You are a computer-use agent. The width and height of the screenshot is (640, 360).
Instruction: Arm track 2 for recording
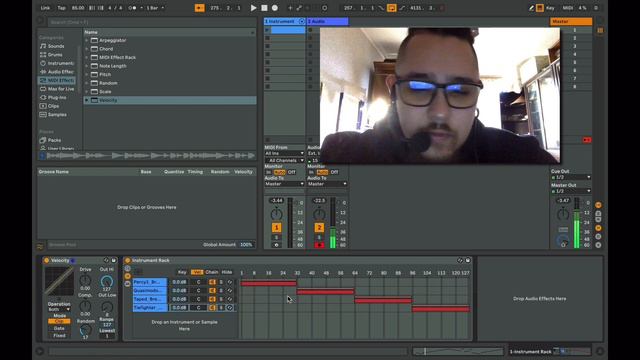pos(319,245)
